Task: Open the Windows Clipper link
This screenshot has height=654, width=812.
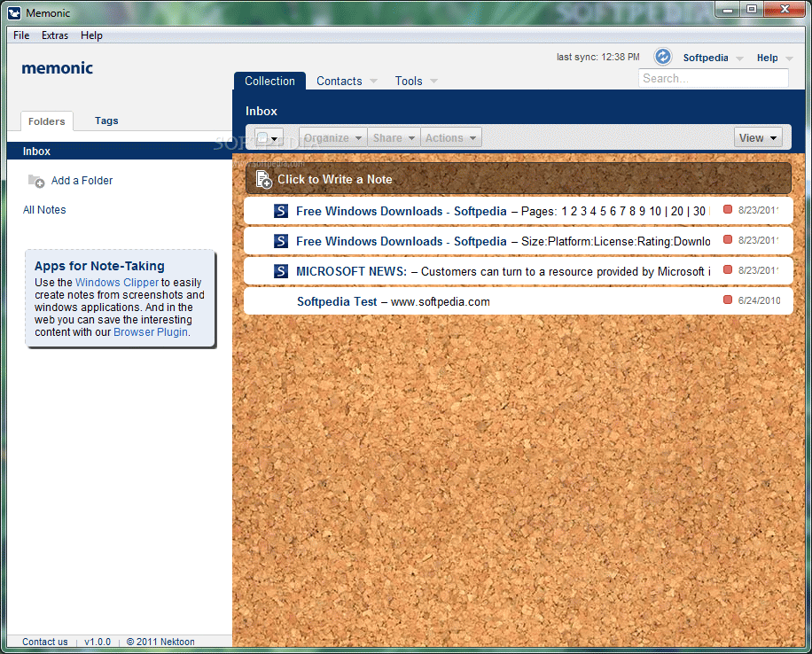Action: [x=117, y=282]
